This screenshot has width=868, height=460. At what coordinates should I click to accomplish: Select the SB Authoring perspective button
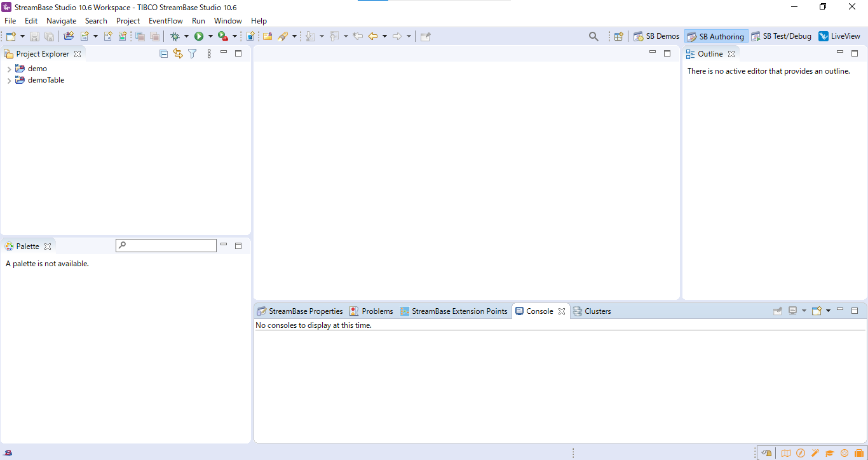715,36
